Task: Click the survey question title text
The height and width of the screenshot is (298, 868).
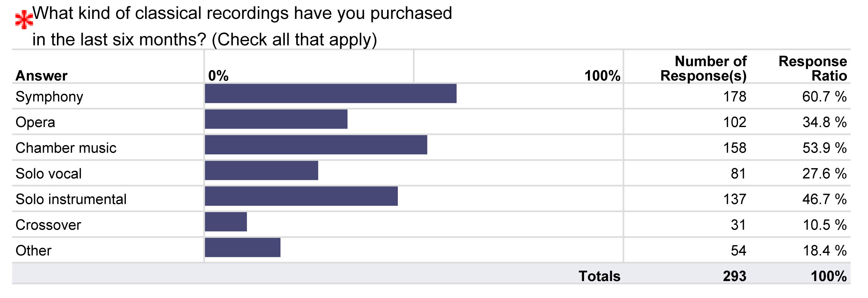Action: point(242,27)
